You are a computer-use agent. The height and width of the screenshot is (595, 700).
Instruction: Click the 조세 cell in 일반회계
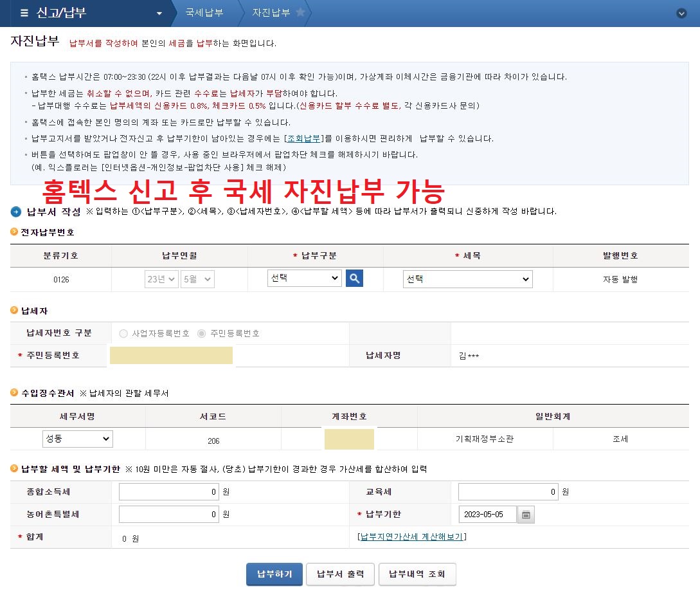tap(620, 439)
